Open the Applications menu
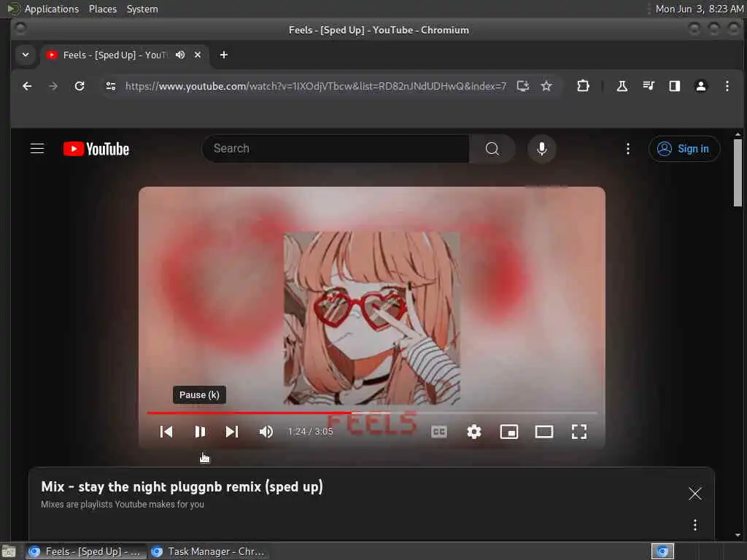 point(52,9)
